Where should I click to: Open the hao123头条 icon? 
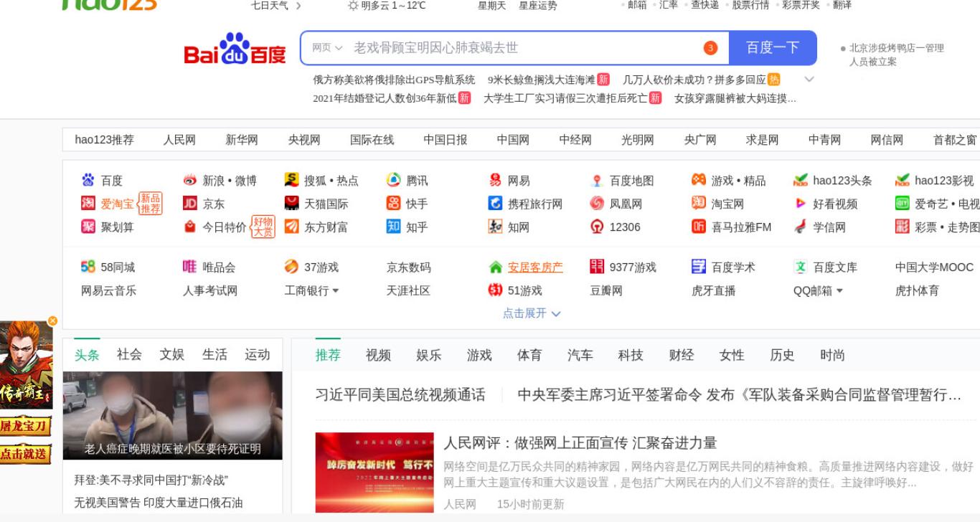801,181
